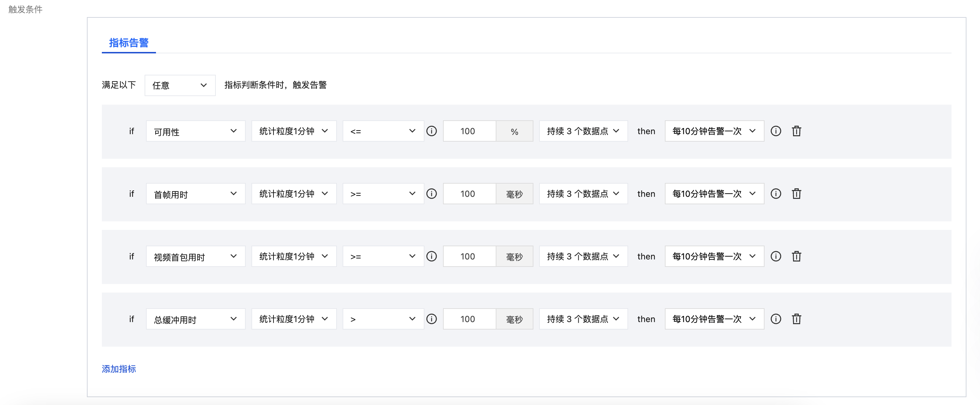Show operator info icon in 首帧用时 row

tap(431, 194)
